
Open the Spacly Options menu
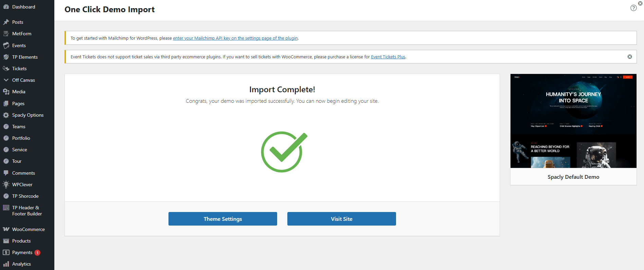pyautogui.click(x=27, y=115)
